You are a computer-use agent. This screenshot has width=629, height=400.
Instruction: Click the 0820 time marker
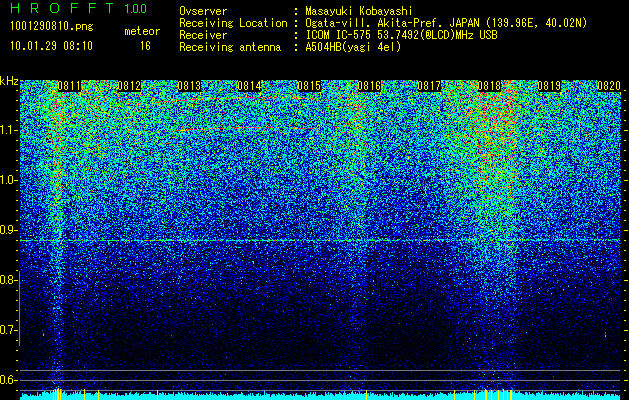coord(609,86)
